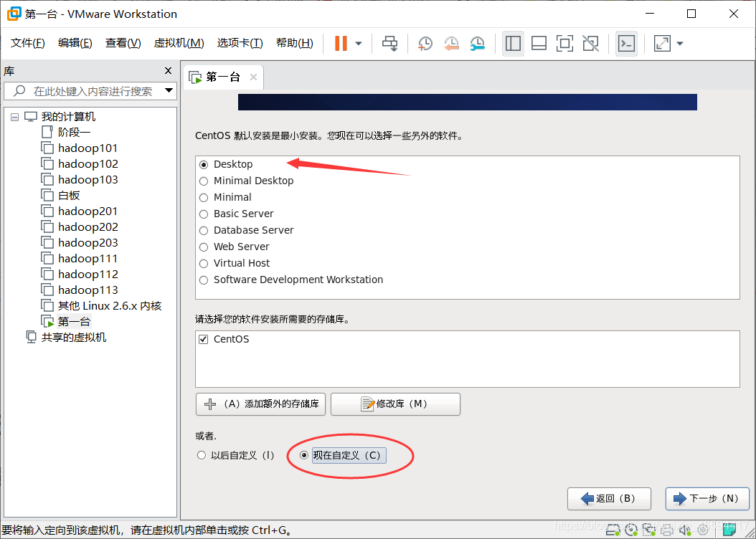Screen dimensions: 756x539
Task: Open the console view icon
Action: [x=626, y=43]
